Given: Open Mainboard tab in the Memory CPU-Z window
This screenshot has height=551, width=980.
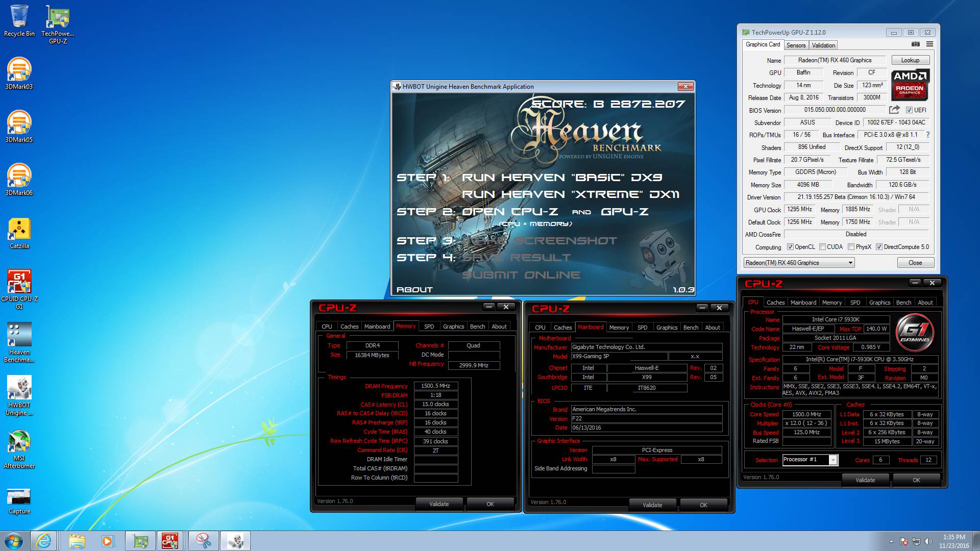Looking at the screenshot, I should (x=377, y=327).
